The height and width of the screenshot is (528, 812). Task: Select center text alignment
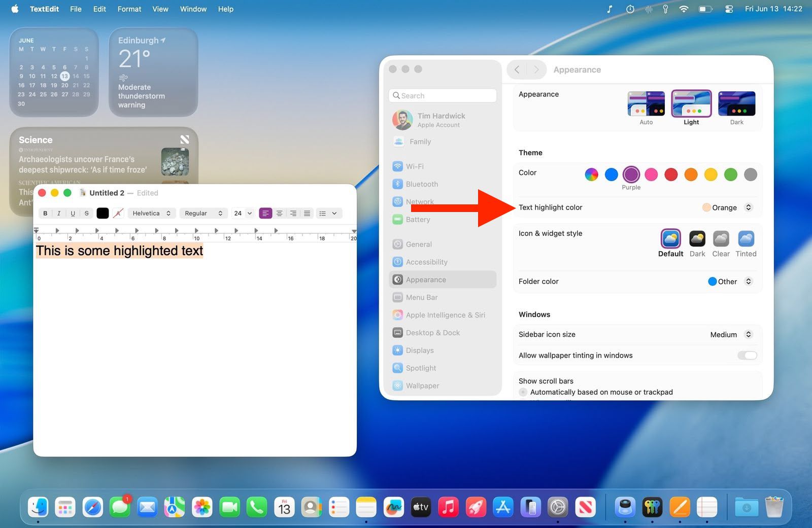pyautogui.click(x=280, y=213)
